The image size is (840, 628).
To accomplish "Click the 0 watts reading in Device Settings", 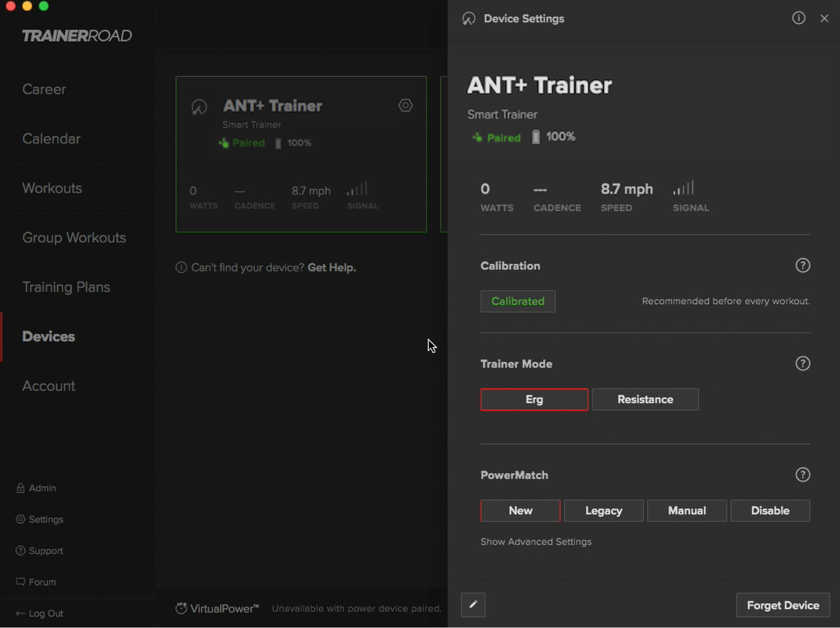I will click(x=485, y=189).
